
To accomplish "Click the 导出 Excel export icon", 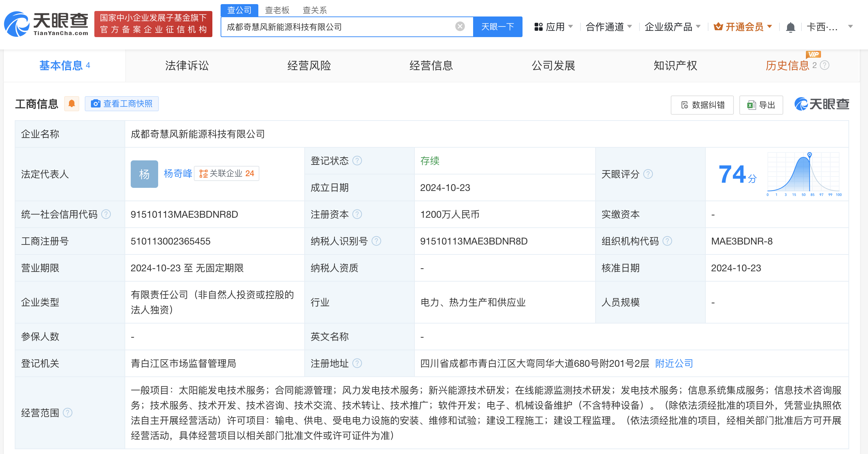I will (x=750, y=105).
